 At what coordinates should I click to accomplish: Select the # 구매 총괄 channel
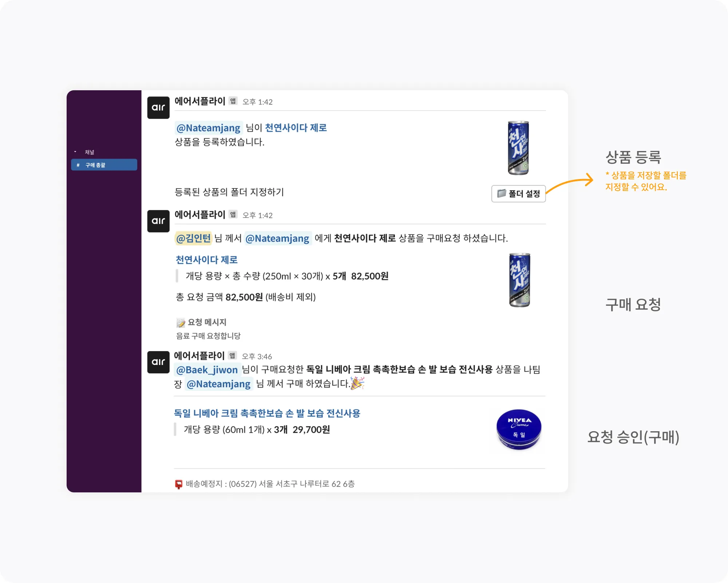[x=104, y=165]
